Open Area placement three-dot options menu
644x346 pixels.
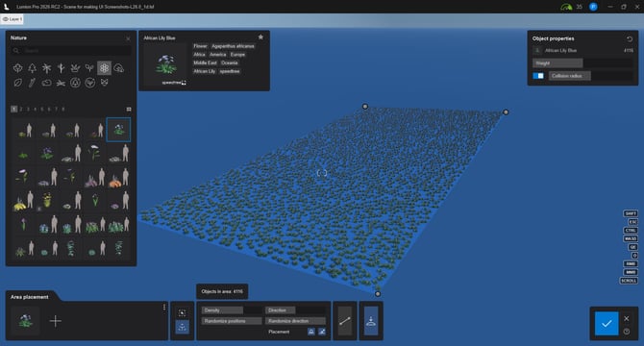164,307
